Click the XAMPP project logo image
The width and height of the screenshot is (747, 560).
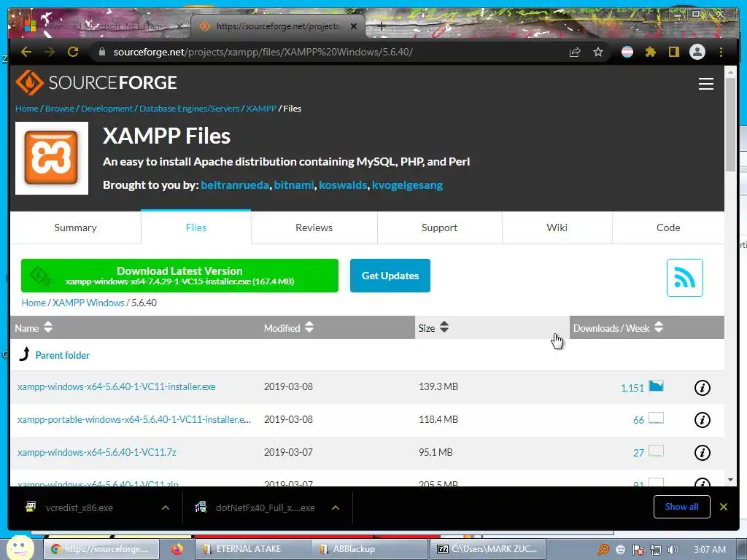(52, 158)
